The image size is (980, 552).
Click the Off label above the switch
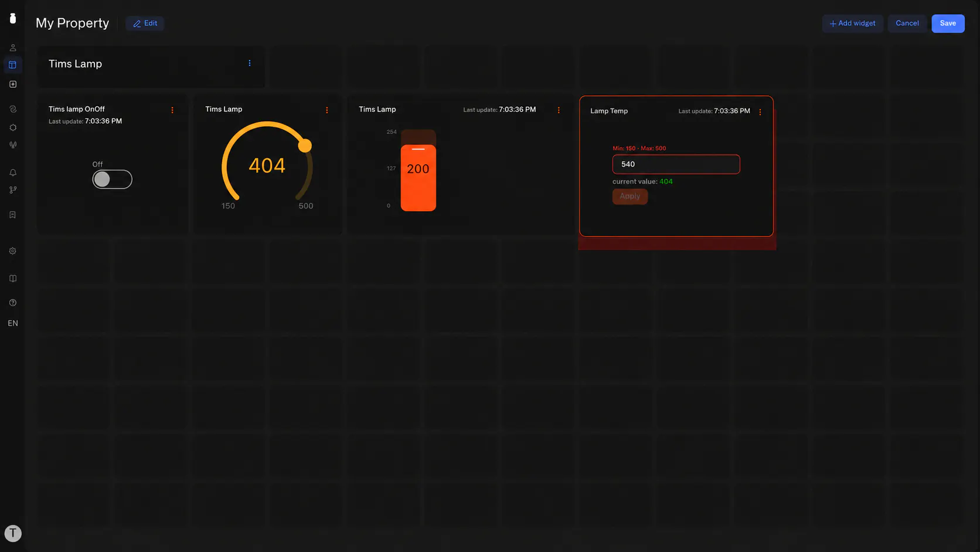97,165
